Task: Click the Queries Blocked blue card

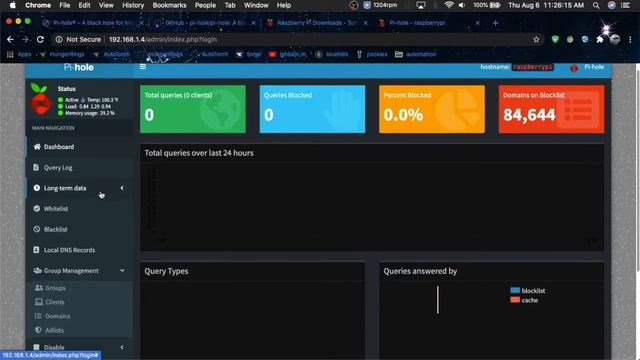Action: tap(312, 109)
